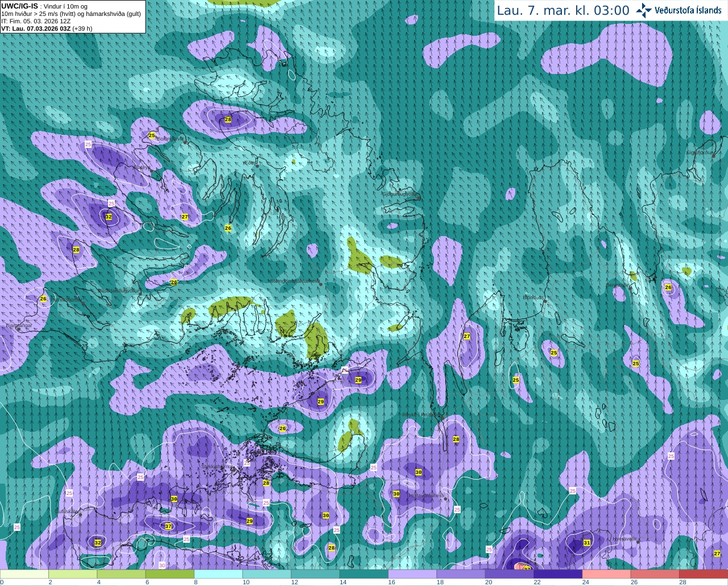This screenshot has height=586, width=728.
Task: Click the Bíldudalsflugvöllur station label
Action: pyautogui.click(x=119, y=290)
